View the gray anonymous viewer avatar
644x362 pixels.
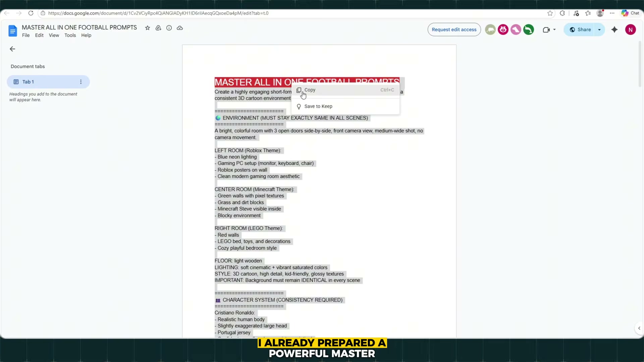[x=490, y=29]
